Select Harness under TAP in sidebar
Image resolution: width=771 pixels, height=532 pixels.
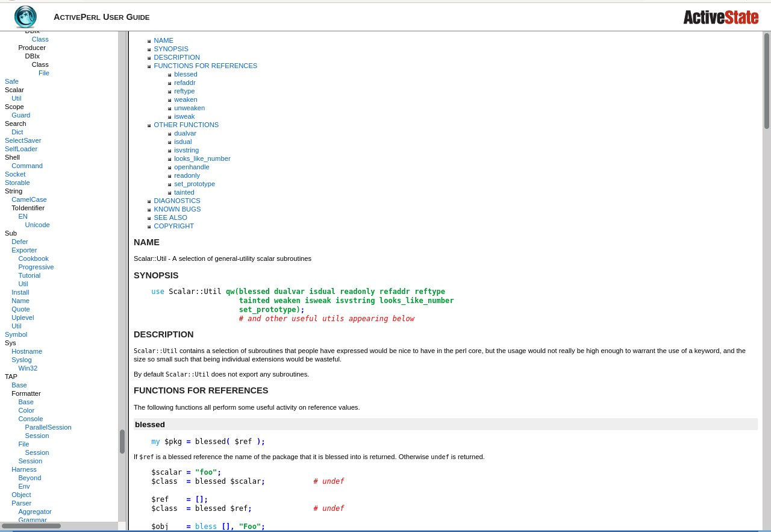point(24,469)
